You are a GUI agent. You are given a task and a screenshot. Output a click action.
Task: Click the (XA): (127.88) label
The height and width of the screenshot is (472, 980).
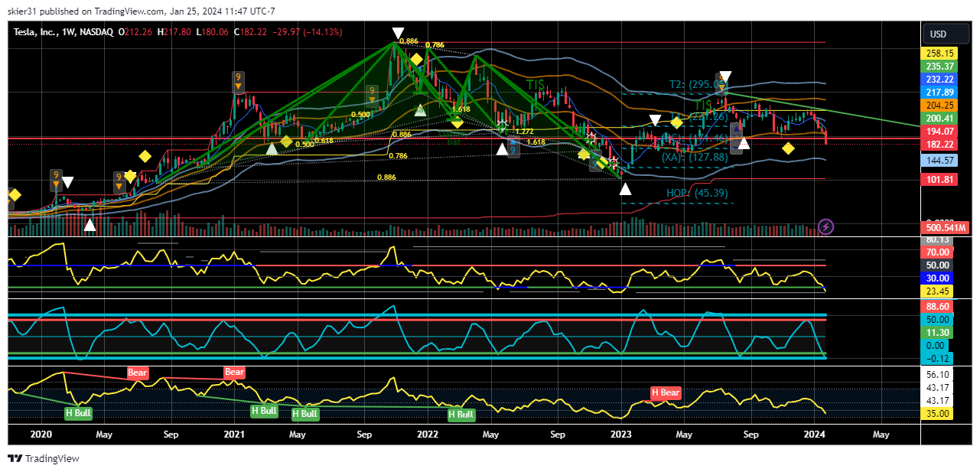[x=695, y=157]
